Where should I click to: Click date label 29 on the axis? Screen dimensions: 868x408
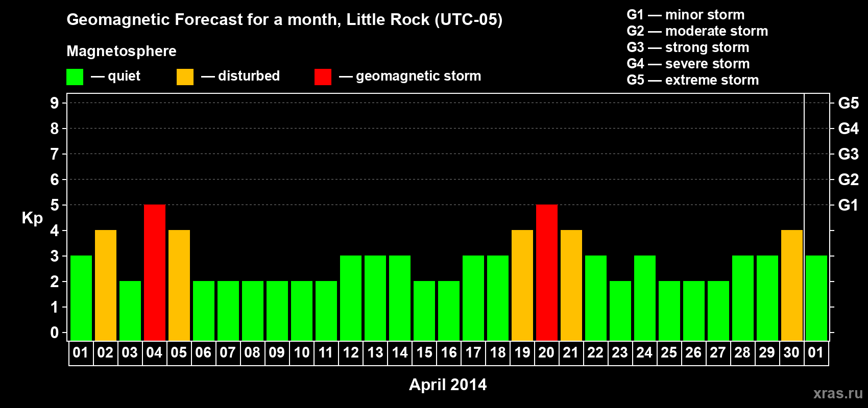pyautogui.click(x=767, y=353)
